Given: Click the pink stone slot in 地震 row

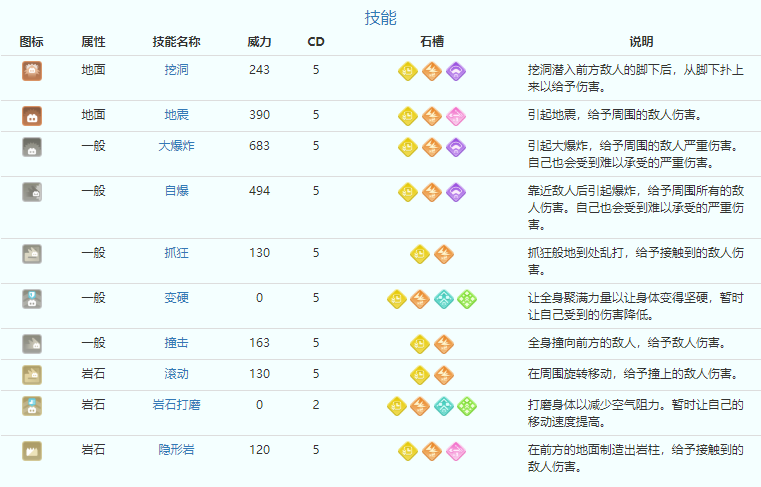Looking at the screenshot, I should pyautogui.click(x=456, y=115).
